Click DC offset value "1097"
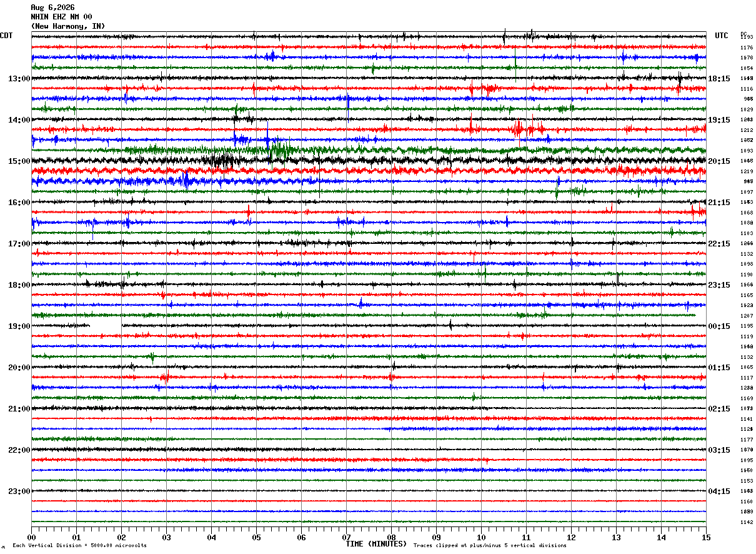The image size is (756, 554). click(747, 192)
